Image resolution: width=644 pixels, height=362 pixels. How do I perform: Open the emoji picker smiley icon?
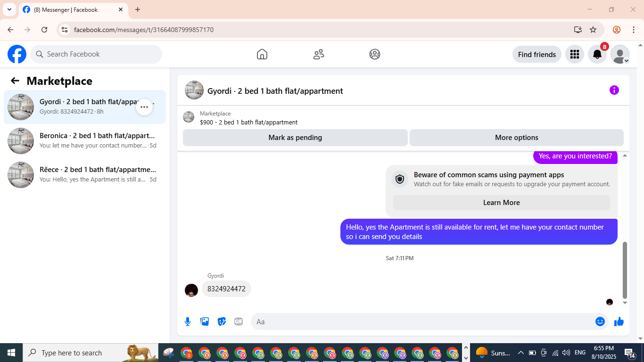(600, 321)
